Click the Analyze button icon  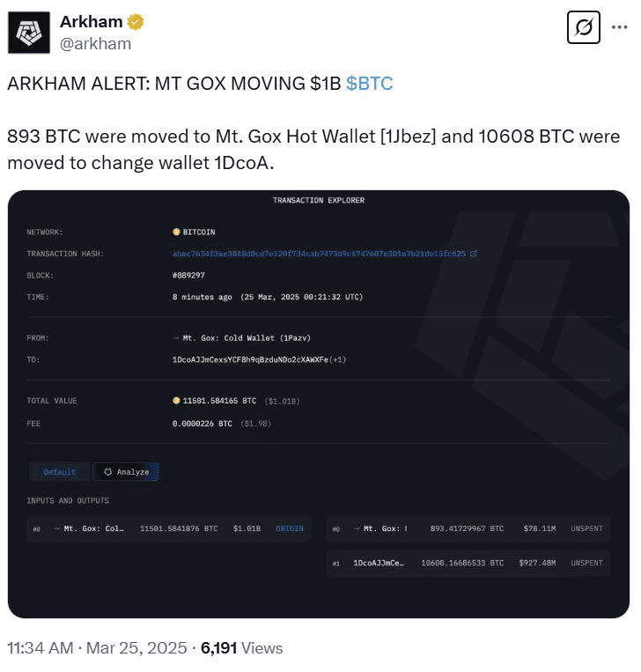coord(108,471)
